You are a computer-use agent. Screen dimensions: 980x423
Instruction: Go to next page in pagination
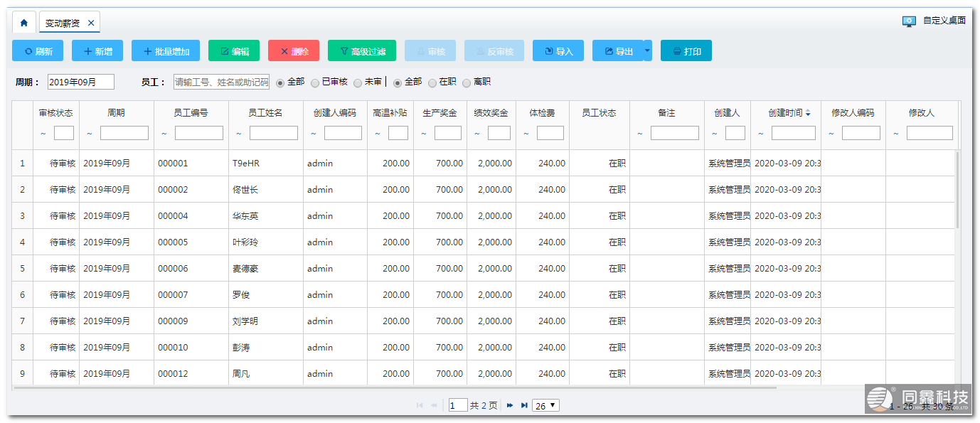point(510,405)
